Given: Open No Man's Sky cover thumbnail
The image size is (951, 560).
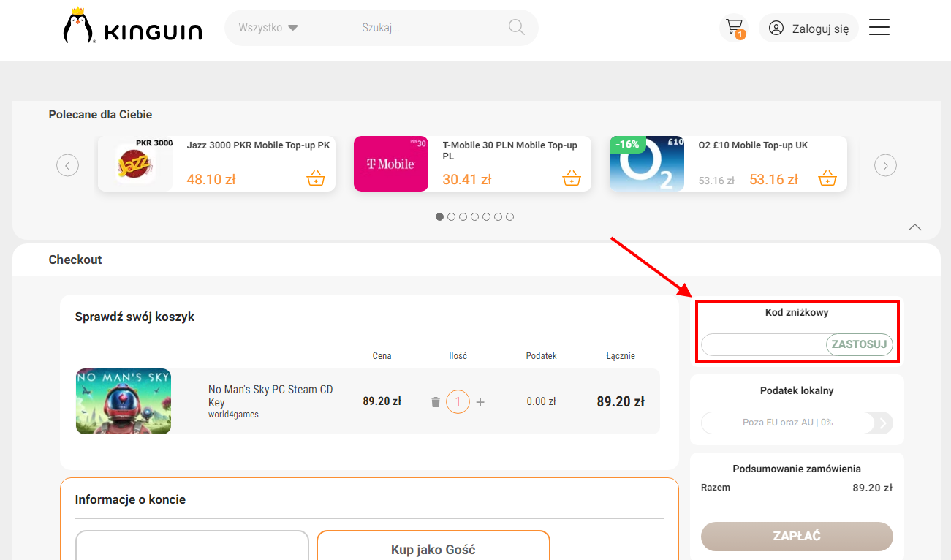Looking at the screenshot, I should click(x=124, y=401).
